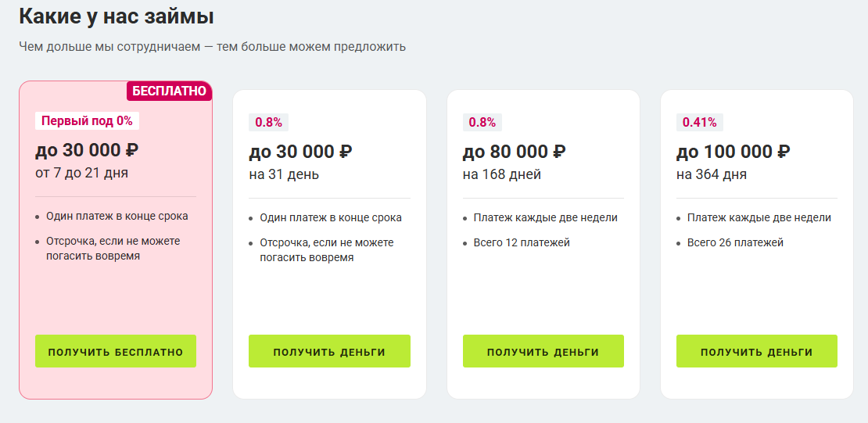Click the 0.41% rate badge
This screenshot has width=868, height=423.
pyautogui.click(x=699, y=122)
